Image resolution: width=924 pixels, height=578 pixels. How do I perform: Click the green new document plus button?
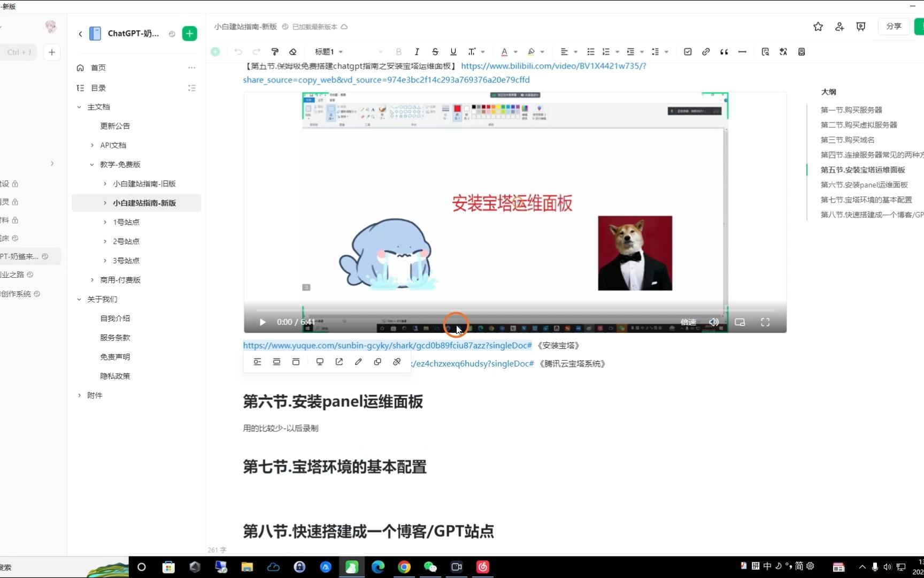(189, 34)
